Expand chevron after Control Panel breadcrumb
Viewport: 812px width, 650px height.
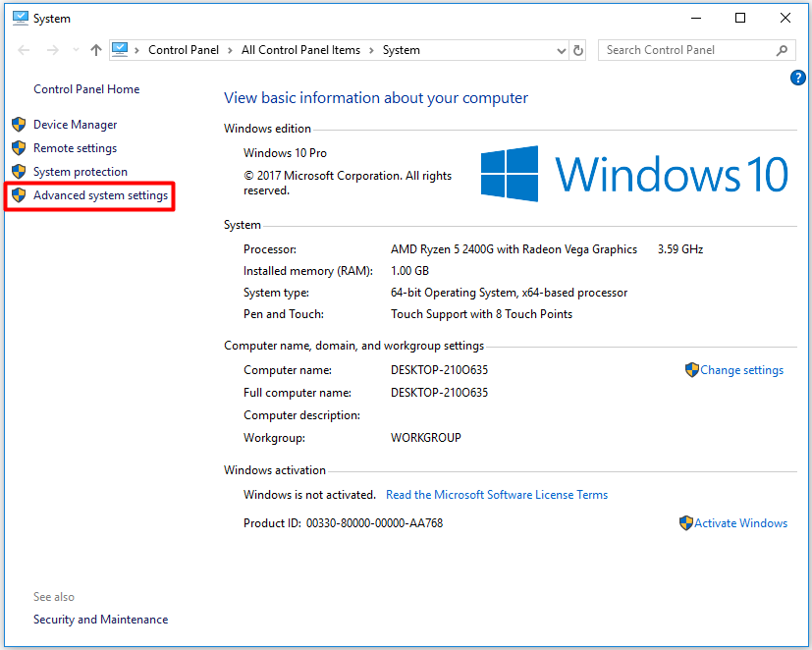click(230, 50)
